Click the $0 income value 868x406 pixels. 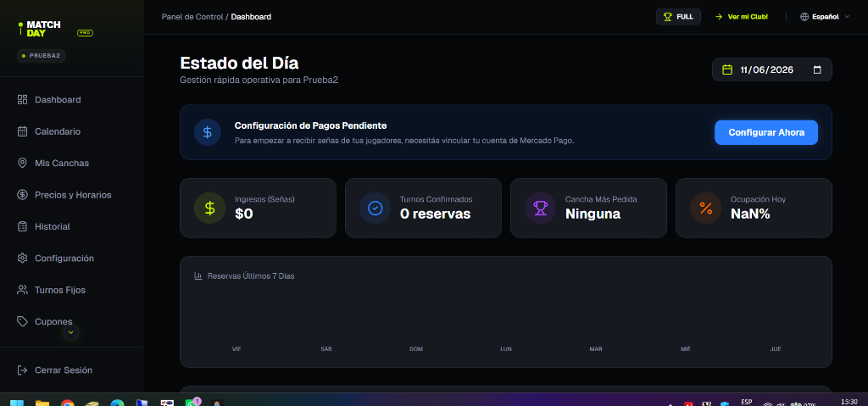pyautogui.click(x=243, y=214)
